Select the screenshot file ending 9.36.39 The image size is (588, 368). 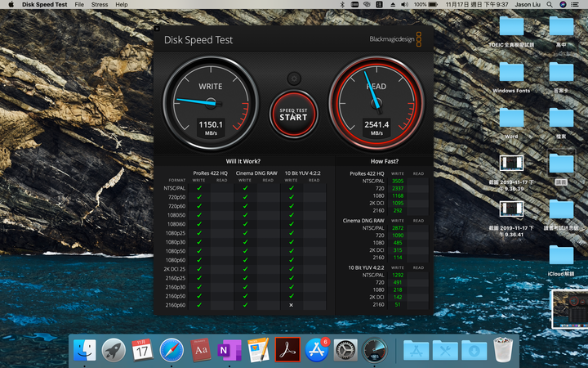(x=511, y=163)
